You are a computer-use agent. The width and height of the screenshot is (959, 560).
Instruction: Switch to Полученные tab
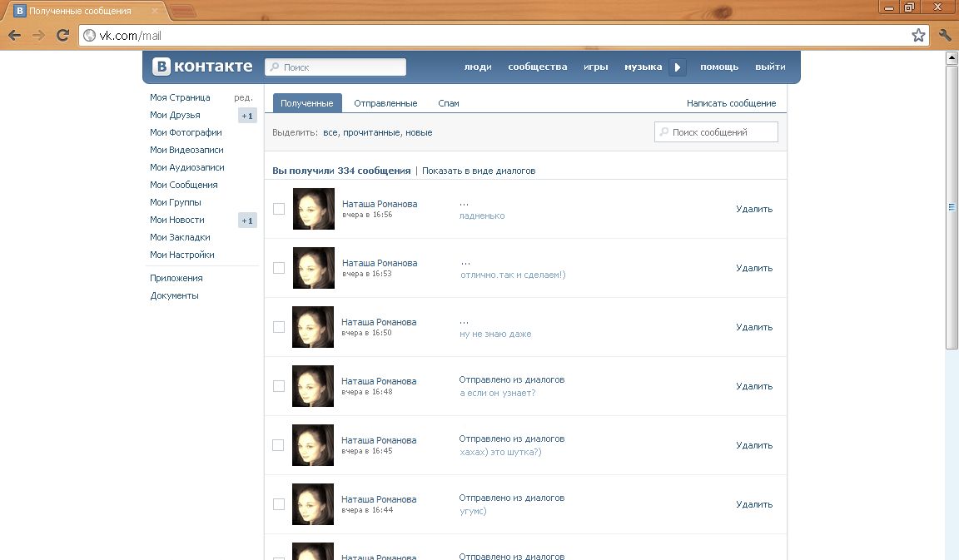(307, 103)
